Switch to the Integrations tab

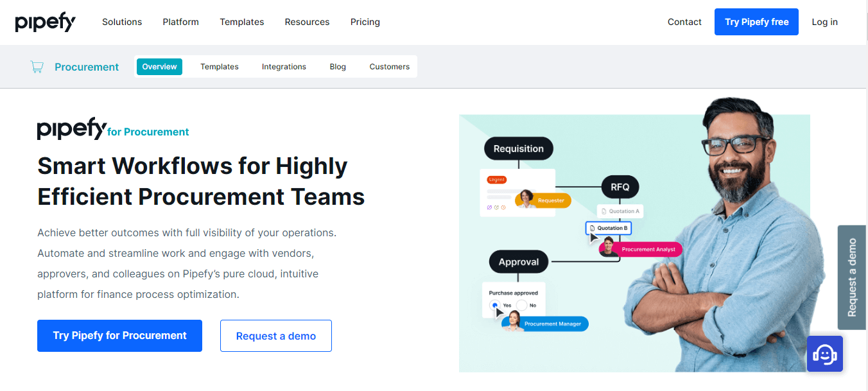[x=284, y=66]
